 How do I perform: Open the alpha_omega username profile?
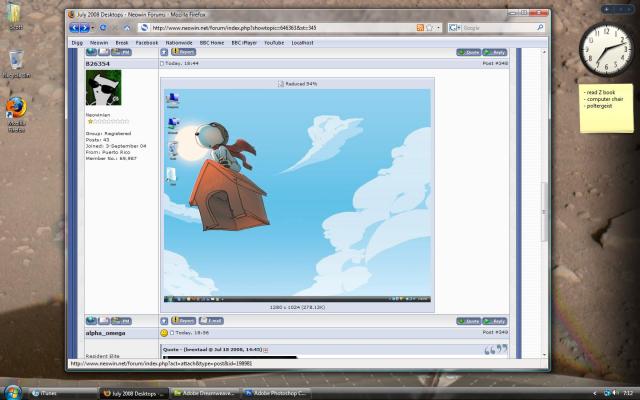(105, 333)
